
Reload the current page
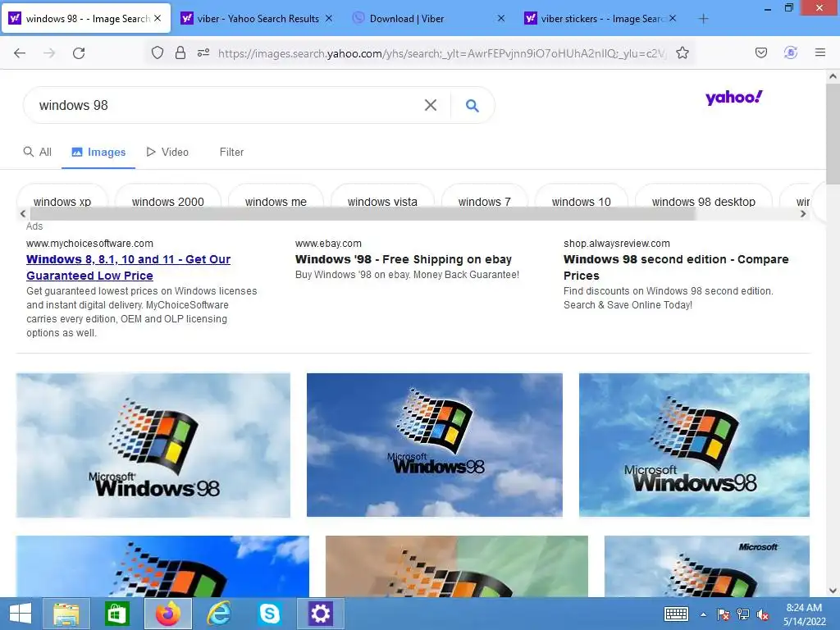(x=79, y=53)
